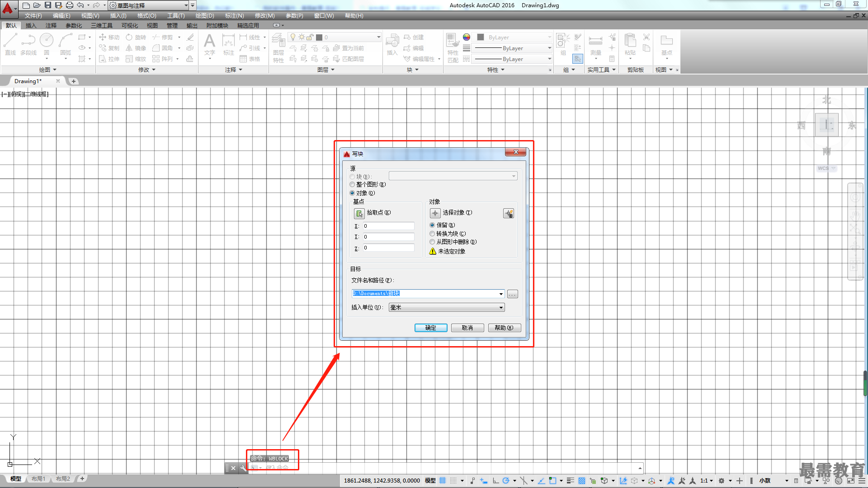Viewport: 868px width, 488px height.
Task: Expand the file name and path dropdown
Action: (x=501, y=294)
